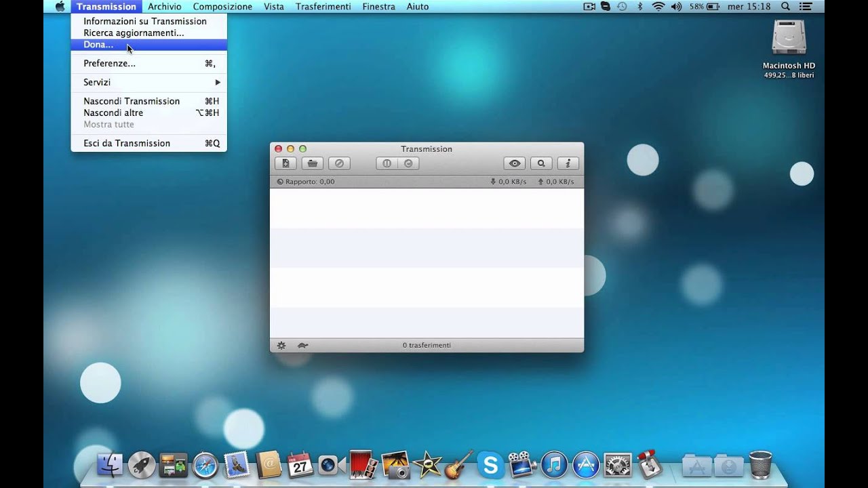Open the Composizione menu
The width and height of the screenshot is (868, 488).
(x=222, y=6)
